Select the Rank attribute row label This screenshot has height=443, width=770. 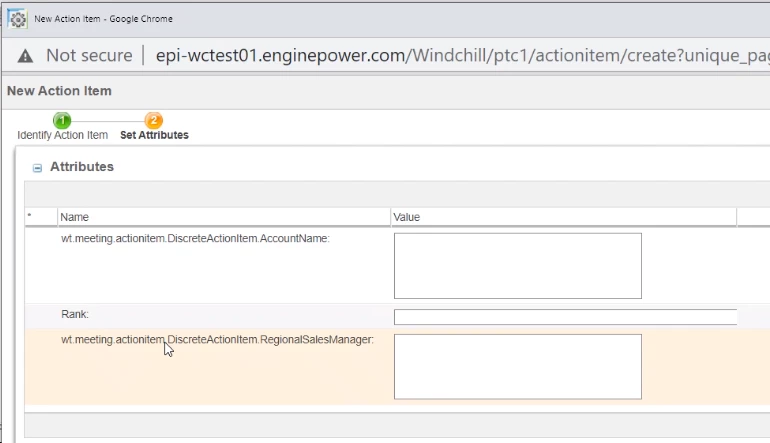[75, 314]
